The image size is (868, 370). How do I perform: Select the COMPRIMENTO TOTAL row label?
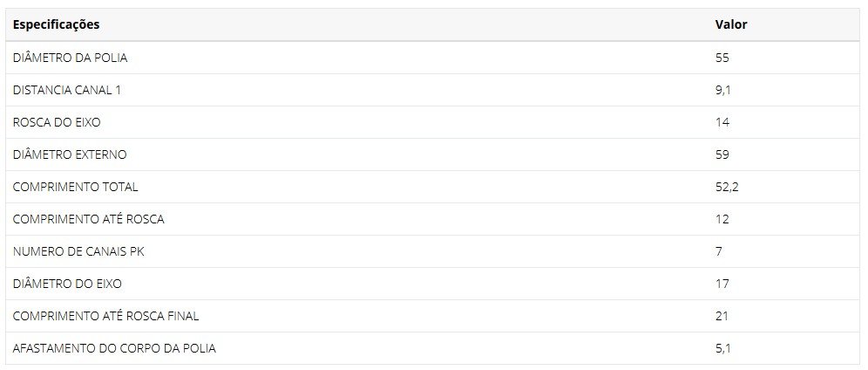[x=75, y=188]
